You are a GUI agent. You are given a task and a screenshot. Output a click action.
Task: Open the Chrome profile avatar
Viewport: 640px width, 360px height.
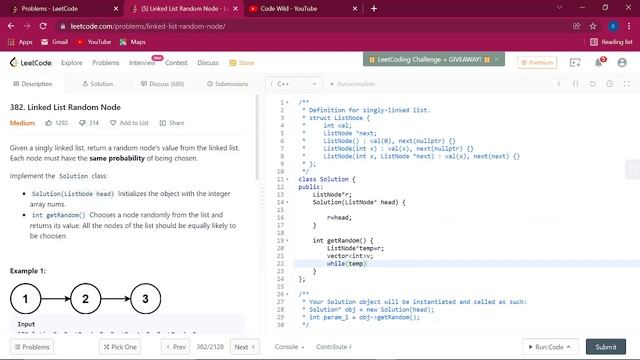(x=613, y=26)
